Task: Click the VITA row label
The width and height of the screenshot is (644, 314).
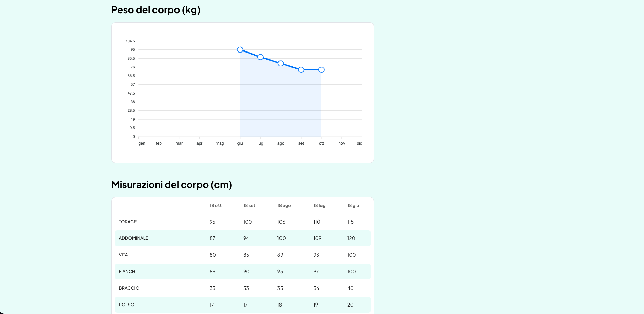Action: coord(123,255)
